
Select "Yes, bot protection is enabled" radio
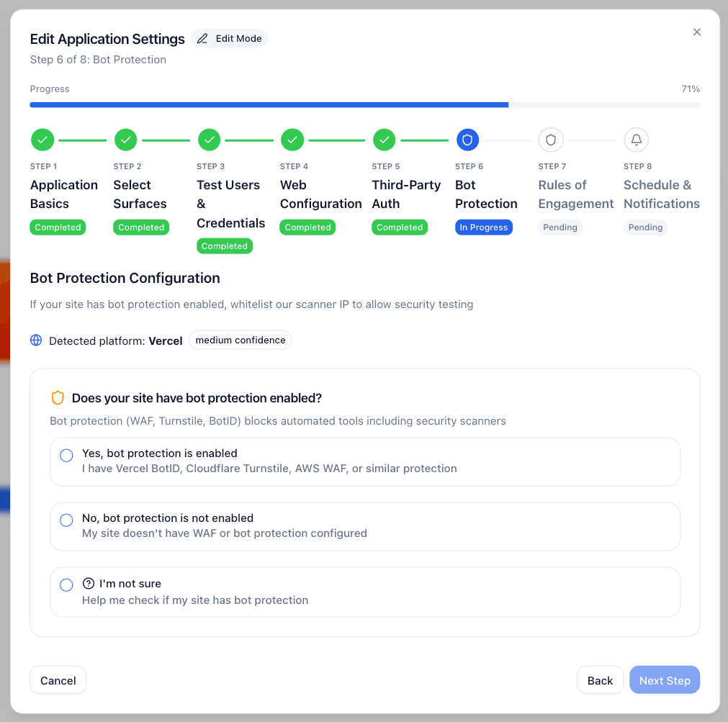[66, 455]
